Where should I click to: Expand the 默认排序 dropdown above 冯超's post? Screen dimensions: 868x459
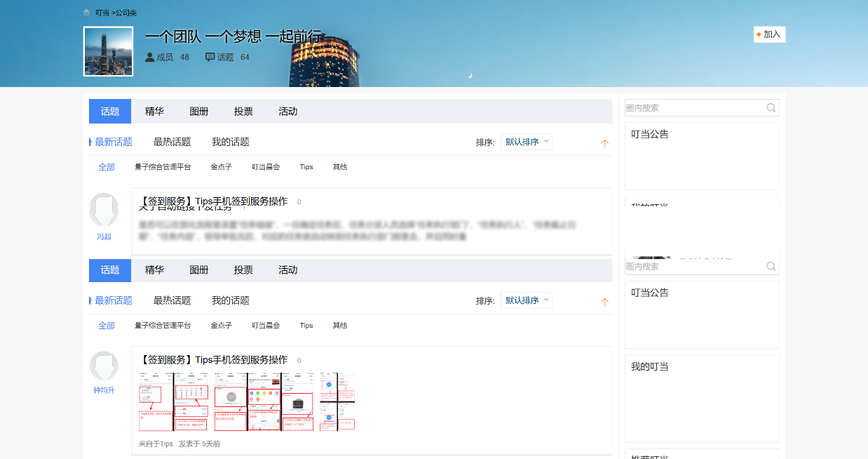point(527,142)
